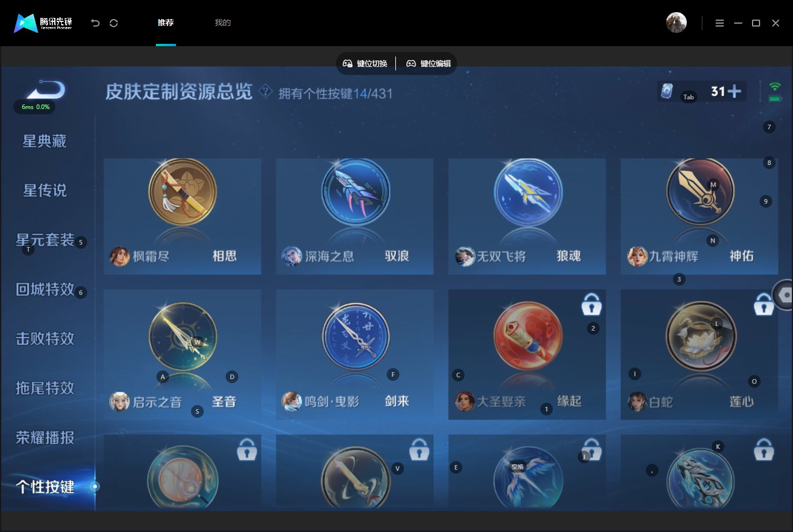Click the card ticket icon near 31
The height and width of the screenshot is (532, 793).
tap(667, 91)
